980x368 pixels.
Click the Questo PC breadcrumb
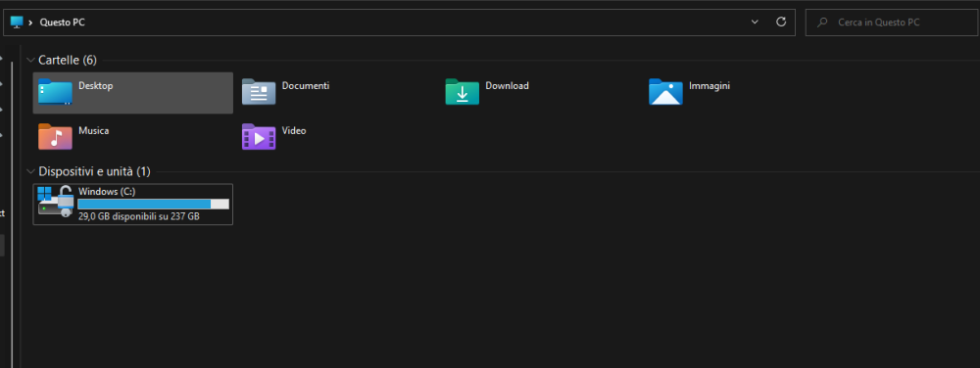click(62, 23)
